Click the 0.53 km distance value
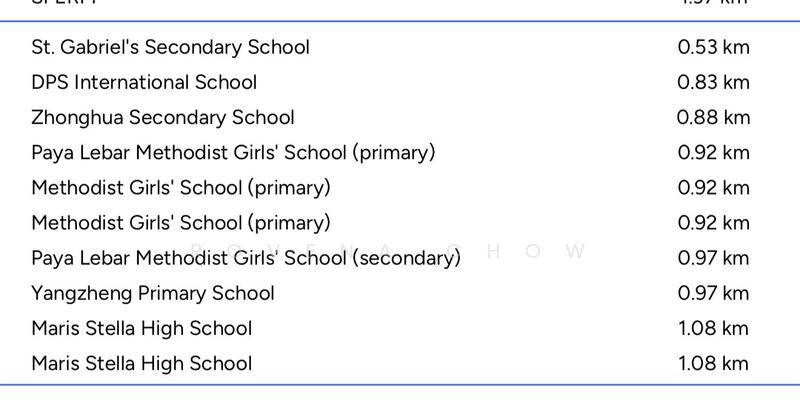This screenshot has height=420, width=800. [x=713, y=47]
